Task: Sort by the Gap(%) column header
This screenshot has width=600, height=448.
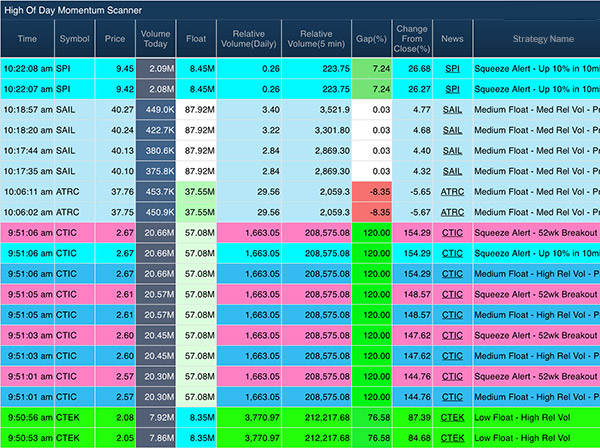Action: pyautogui.click(x=372, y=39)
